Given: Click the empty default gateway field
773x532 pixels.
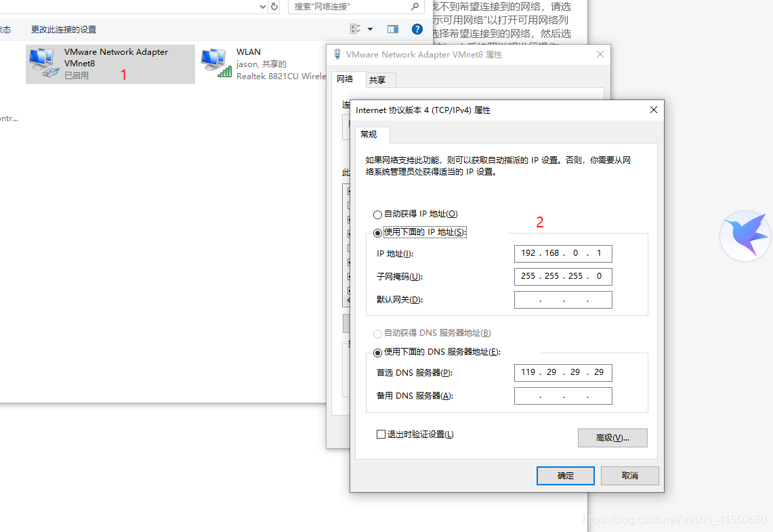Looking at the screenshot, I should coord(563,299).
